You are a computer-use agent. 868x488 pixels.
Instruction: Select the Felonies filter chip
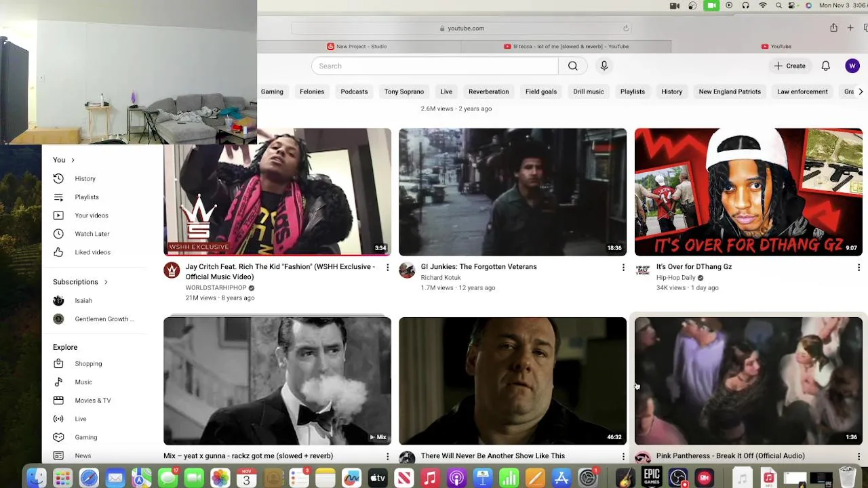pyautogui.click(x=312, y=91)
